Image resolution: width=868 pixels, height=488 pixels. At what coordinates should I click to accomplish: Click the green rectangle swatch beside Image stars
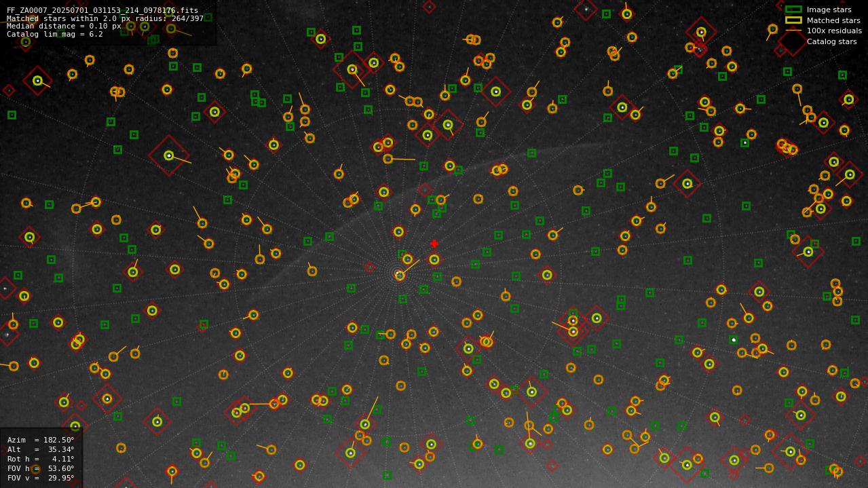[793, 10]
